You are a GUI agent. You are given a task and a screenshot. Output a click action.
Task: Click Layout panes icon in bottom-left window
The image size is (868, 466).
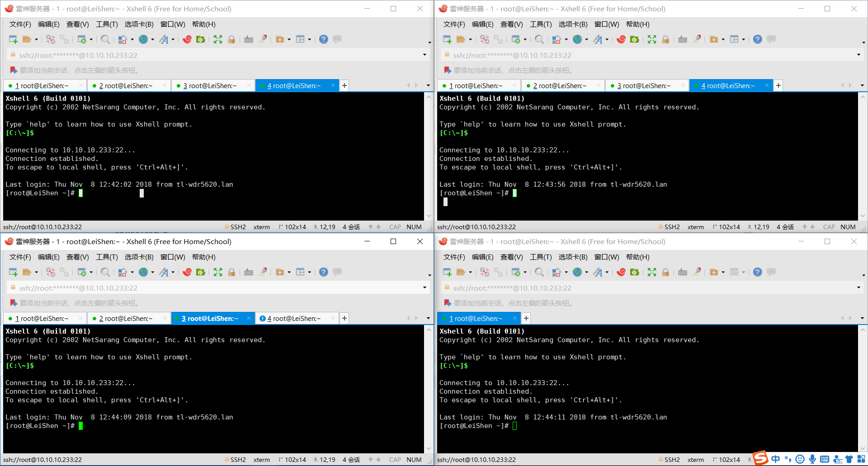click(x=300, y=272)
